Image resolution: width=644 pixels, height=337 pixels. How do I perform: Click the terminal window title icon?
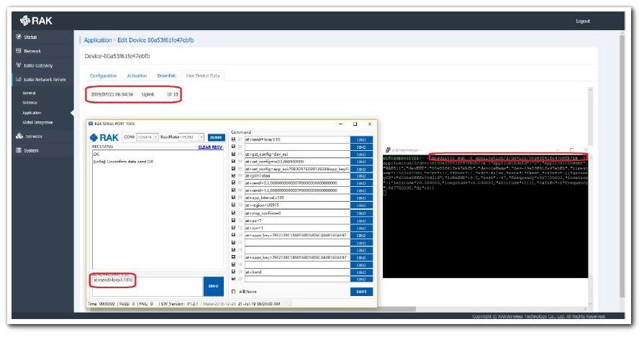pos(388,150)
